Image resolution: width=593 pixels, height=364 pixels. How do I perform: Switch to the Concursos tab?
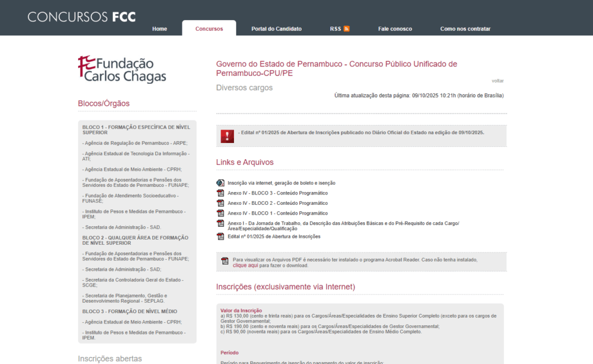click(209, 28)
